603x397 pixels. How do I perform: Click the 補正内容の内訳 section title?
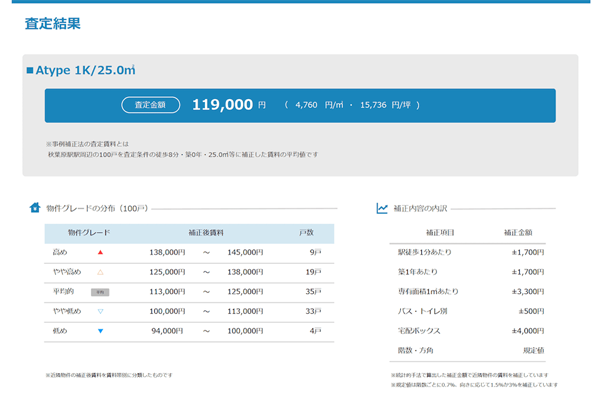420,209
